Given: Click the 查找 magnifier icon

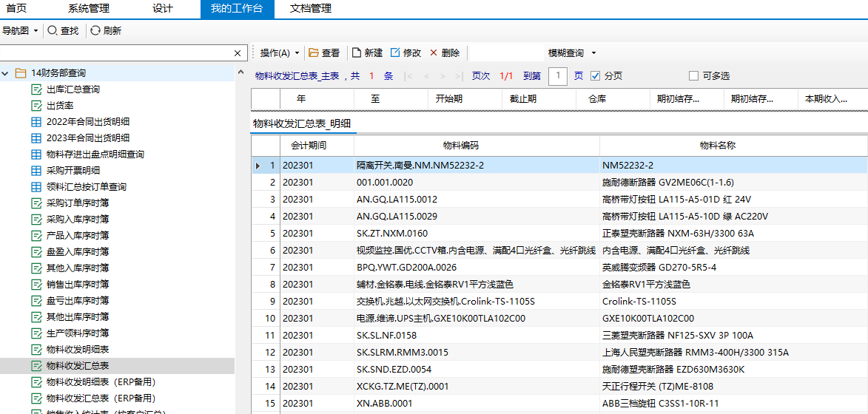Looking at the screenshot, I should pos(53,31).
